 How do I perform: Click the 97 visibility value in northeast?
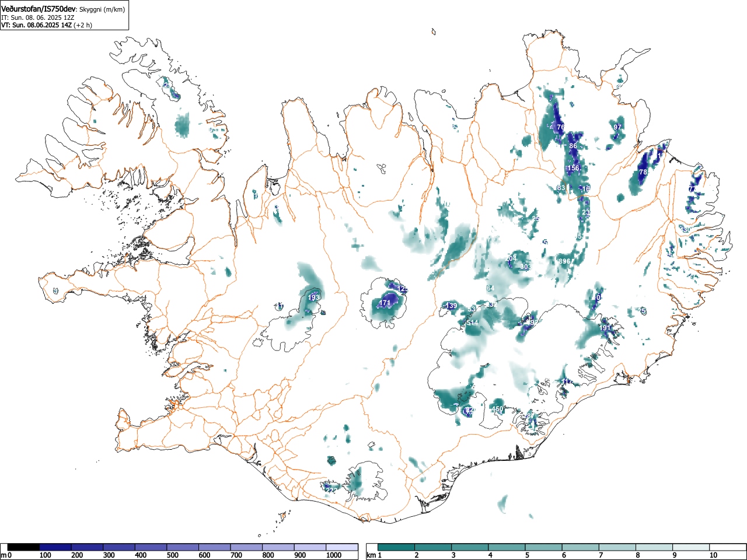coord(617,127)
